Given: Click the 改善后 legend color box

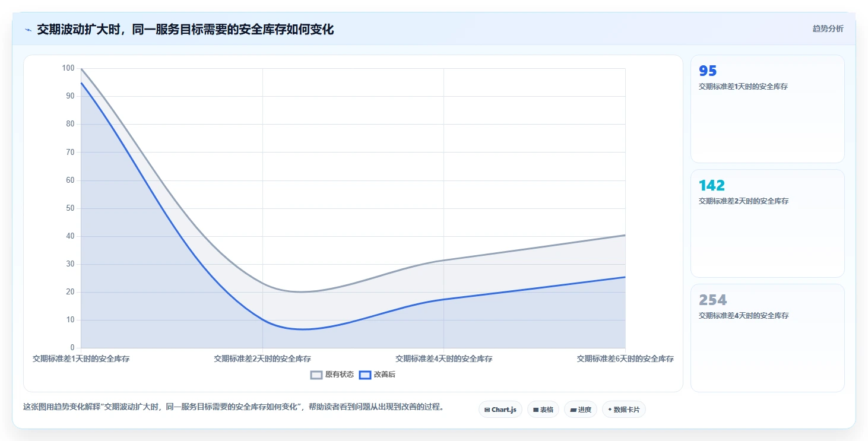Looking at the screenshot, I should pos(365,375).
